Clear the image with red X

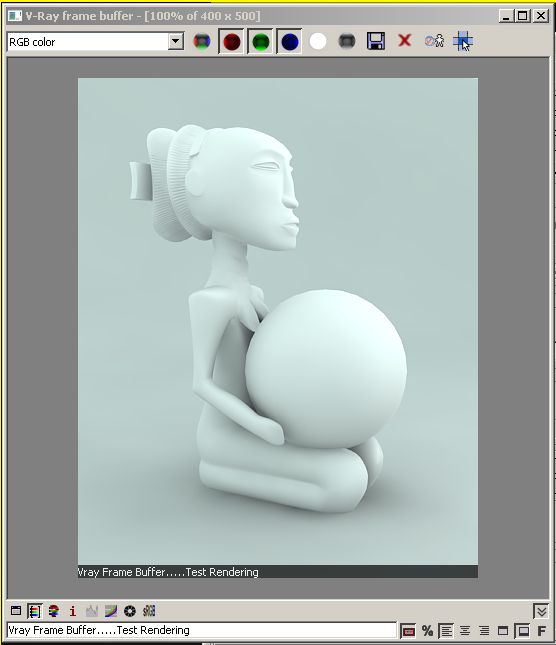(405, 41)
